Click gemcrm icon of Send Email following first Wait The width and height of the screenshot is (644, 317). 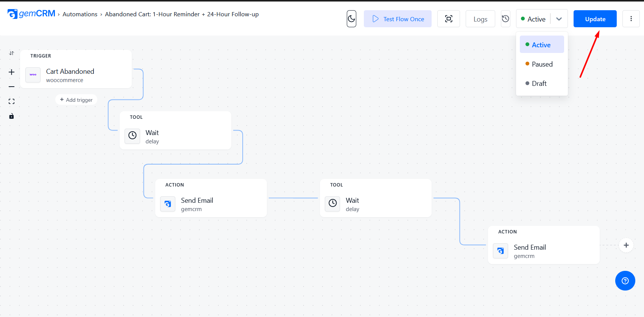point(168,204)
